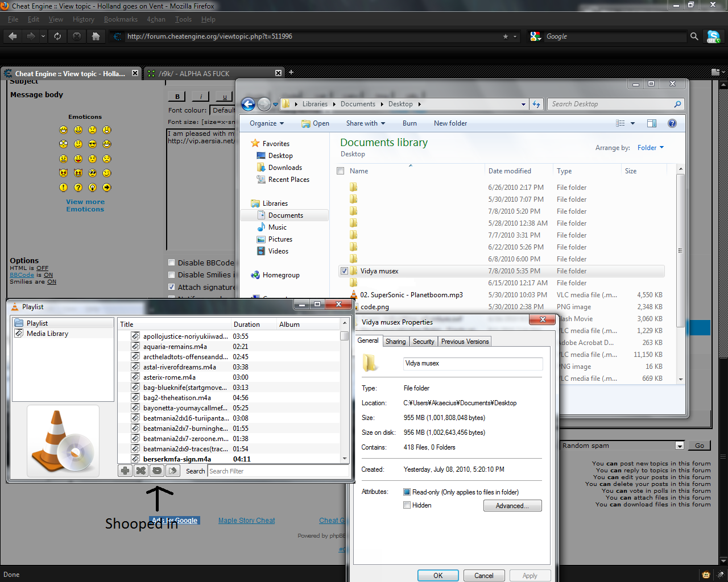
Task: Open Firefox Bookmarks menu
Action: tap(121, 19)
